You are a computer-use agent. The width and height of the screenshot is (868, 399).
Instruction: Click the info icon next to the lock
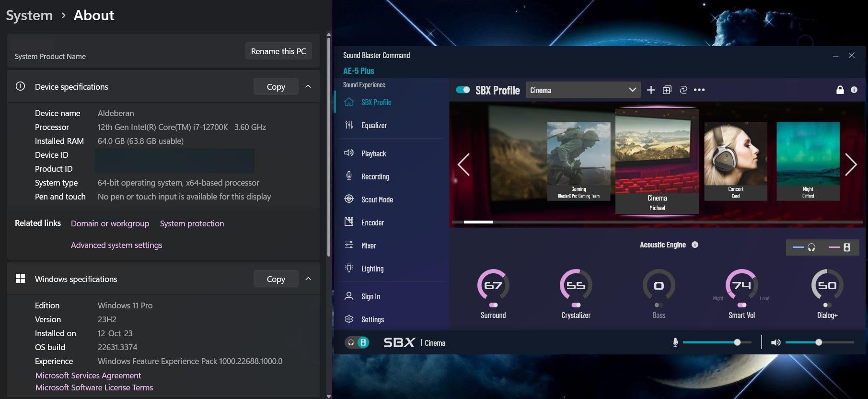pyautogui.click(x=854, y=90)
